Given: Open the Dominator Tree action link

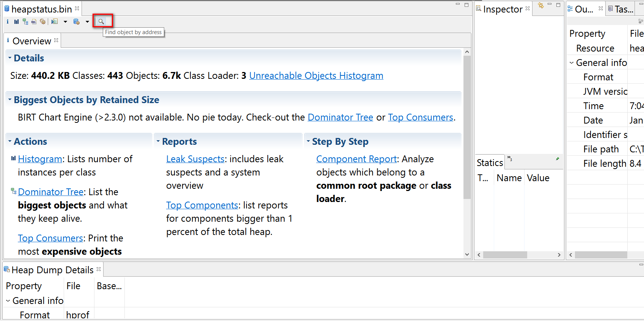Looking at the screenshot, I should [x=50, y=192].
